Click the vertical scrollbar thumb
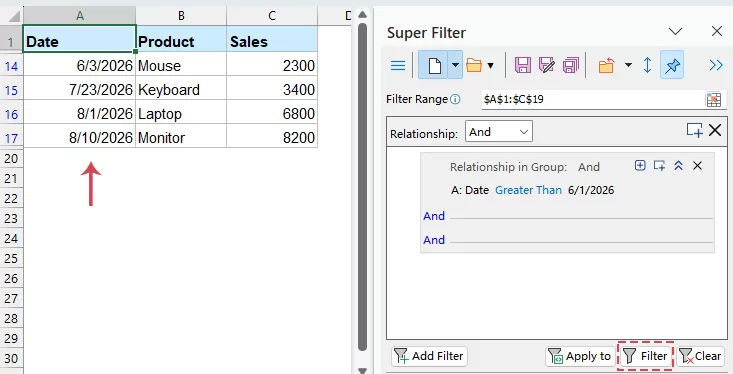 362,187
